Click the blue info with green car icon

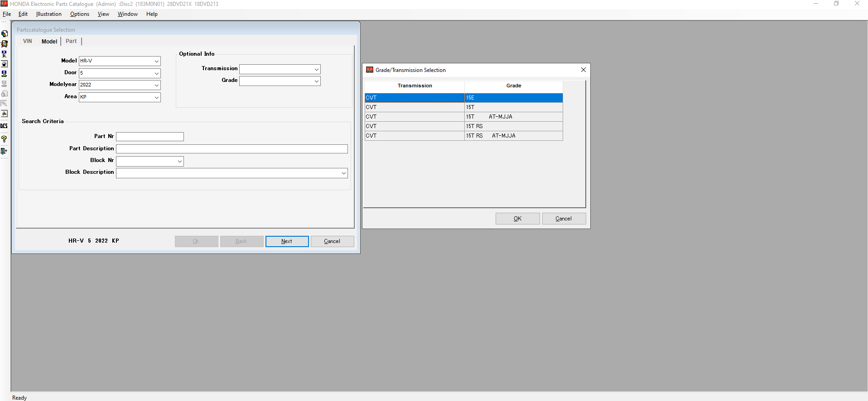[4, 74]
